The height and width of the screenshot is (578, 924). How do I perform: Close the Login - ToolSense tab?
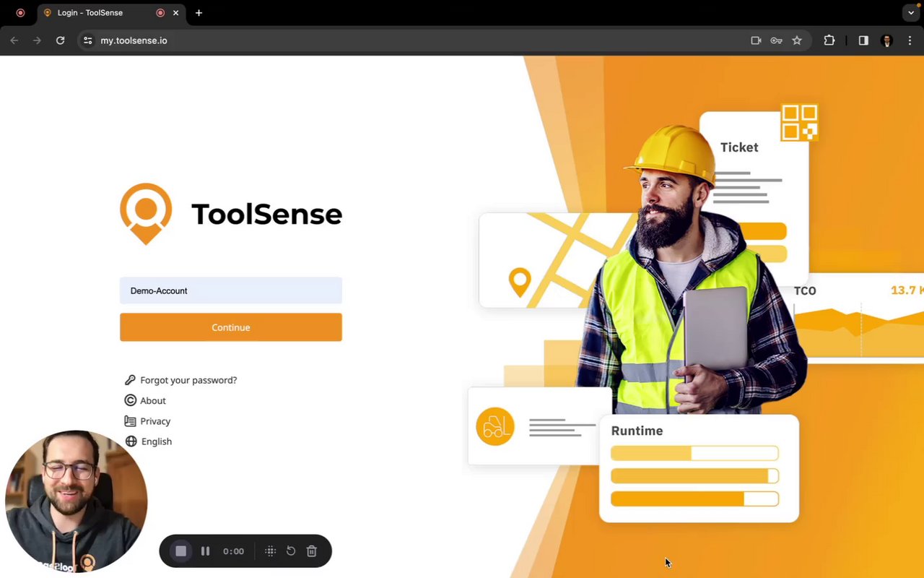coord(175,13)
